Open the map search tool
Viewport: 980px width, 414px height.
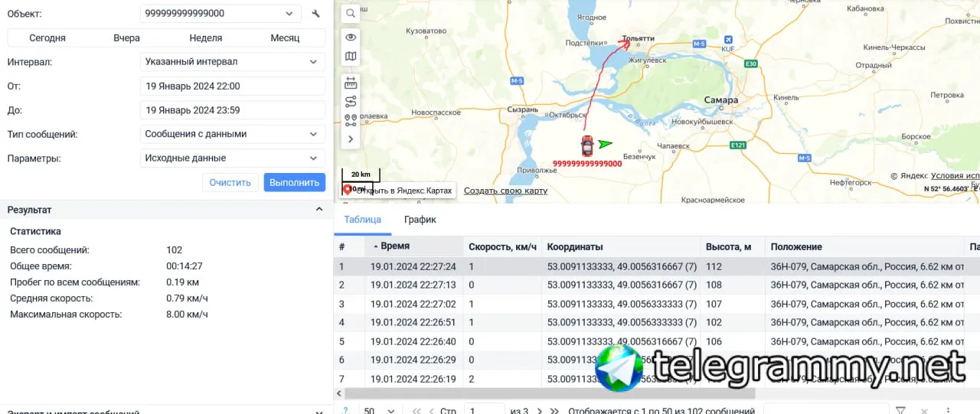point(351,14)
